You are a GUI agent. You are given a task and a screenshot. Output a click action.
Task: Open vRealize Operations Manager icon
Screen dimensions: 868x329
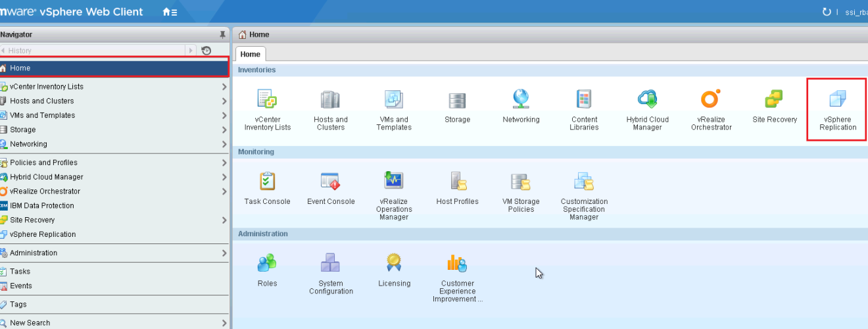[x=394, y=181]
